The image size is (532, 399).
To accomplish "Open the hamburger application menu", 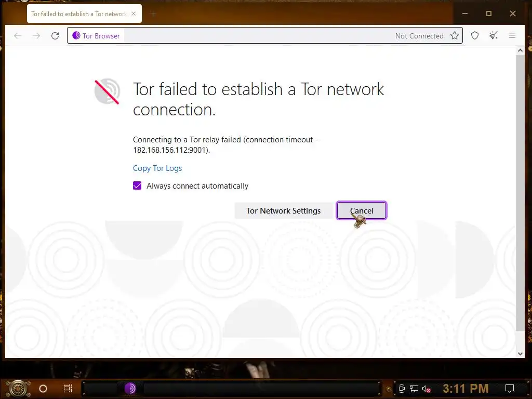I will pyautogui.click(x=512, y=35).
